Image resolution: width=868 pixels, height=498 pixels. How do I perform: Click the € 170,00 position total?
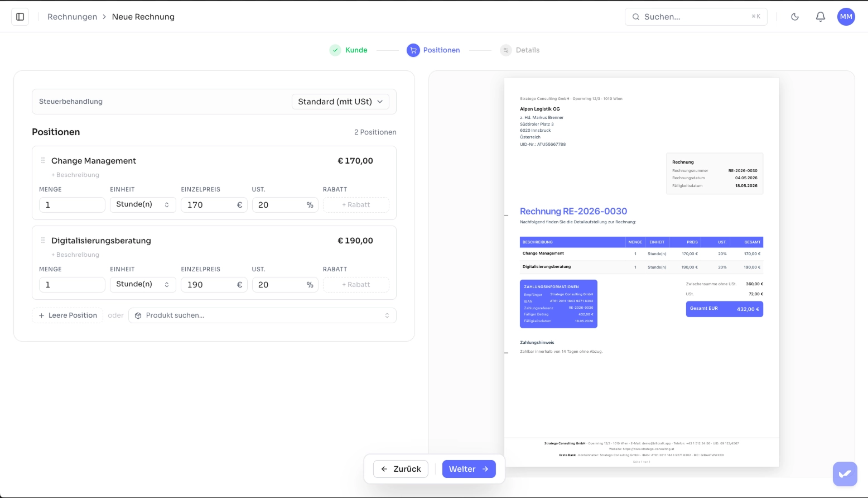coord(355,161)
